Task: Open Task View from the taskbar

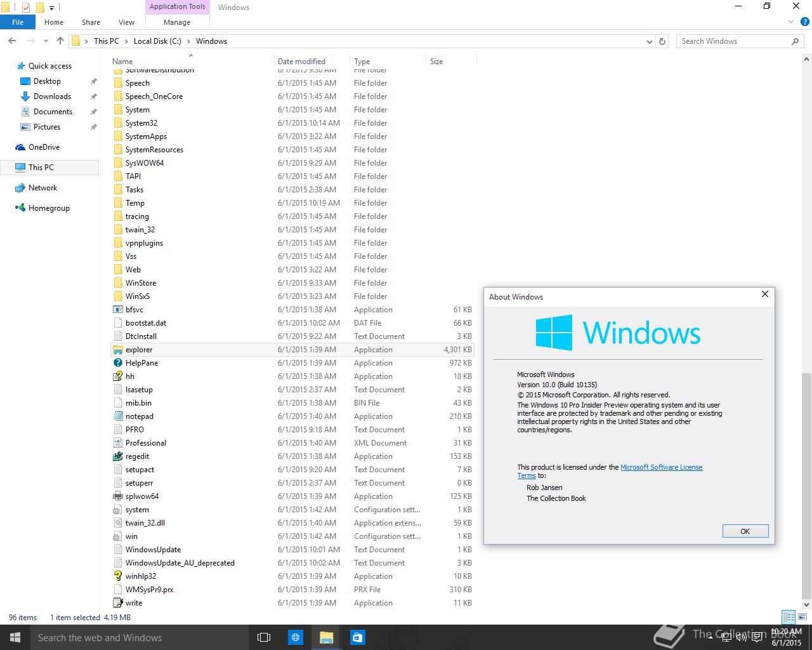Action: tap(264, 637)
